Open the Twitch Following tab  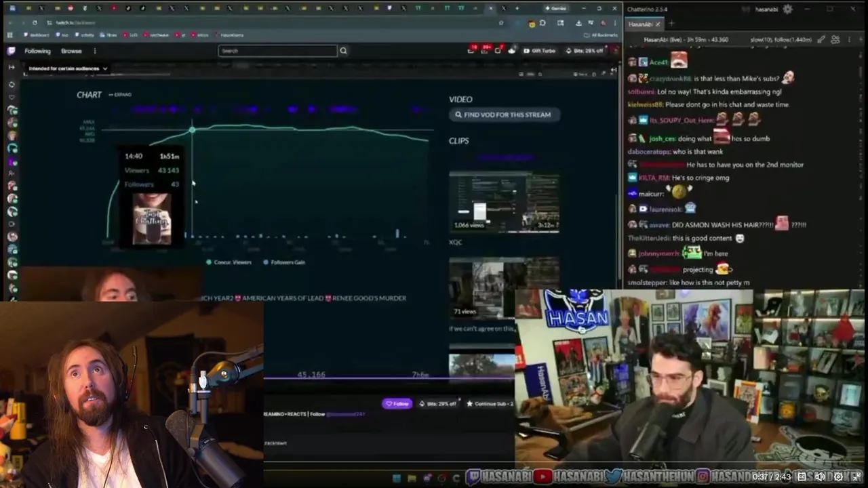tap(37, 51)
